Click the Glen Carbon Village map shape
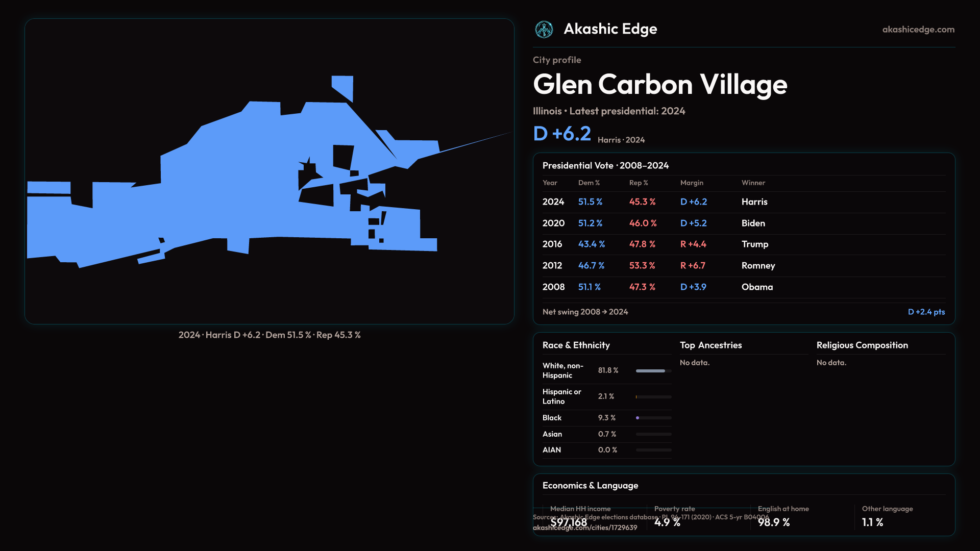The width and height of the screenshot is (980, 551). click(230, 204)
